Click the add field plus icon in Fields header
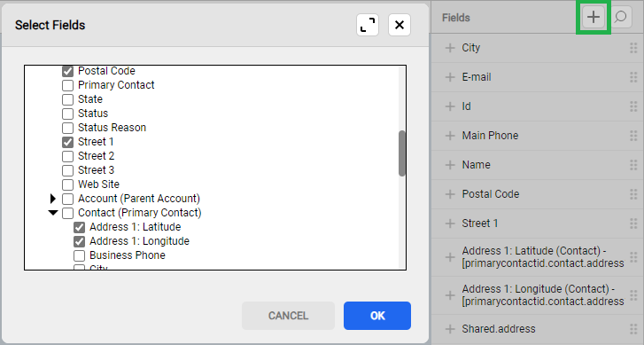 point(594,17)
